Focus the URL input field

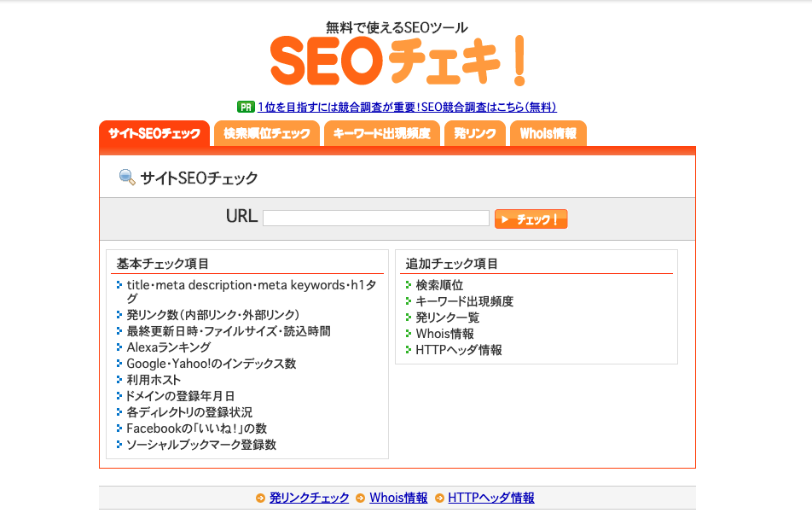[x=376, y=219]
